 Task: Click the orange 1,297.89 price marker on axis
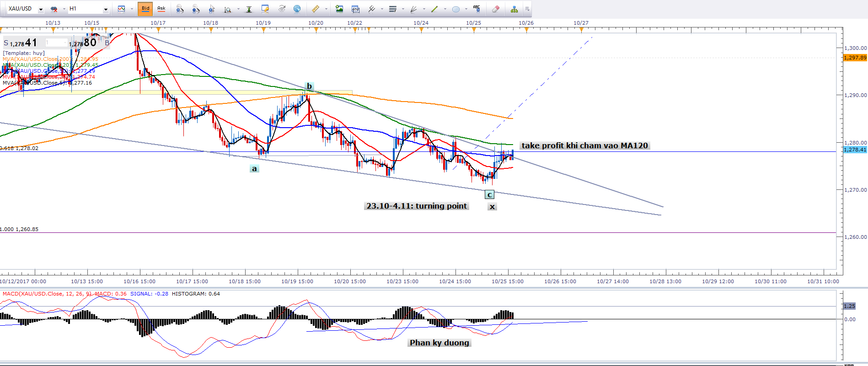tap(854, 58)
